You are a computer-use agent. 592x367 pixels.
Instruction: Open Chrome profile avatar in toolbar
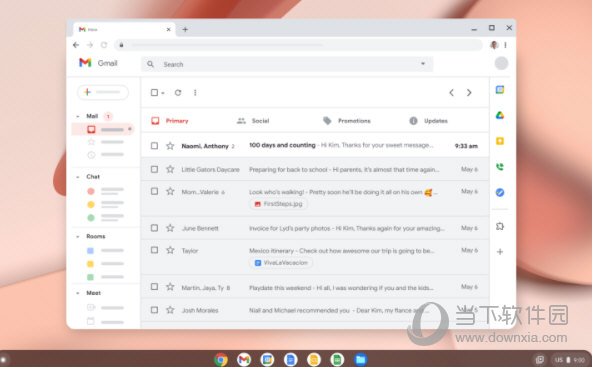(494, 45)
